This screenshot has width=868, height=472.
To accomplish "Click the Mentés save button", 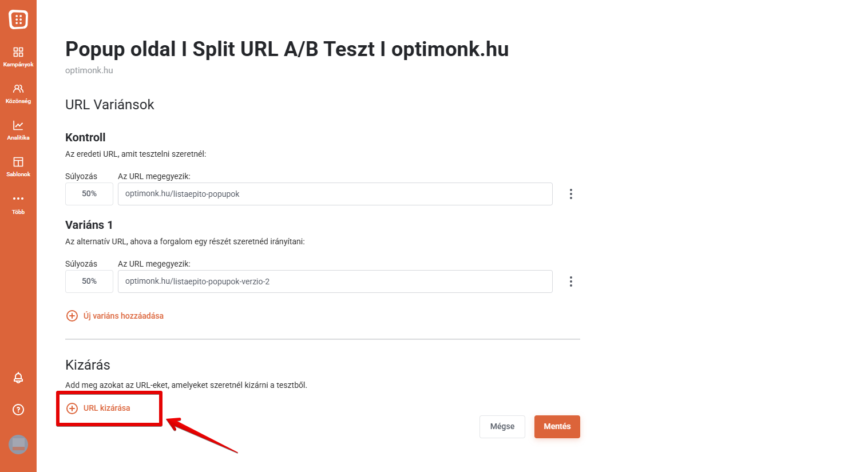I will pos(557,427).
